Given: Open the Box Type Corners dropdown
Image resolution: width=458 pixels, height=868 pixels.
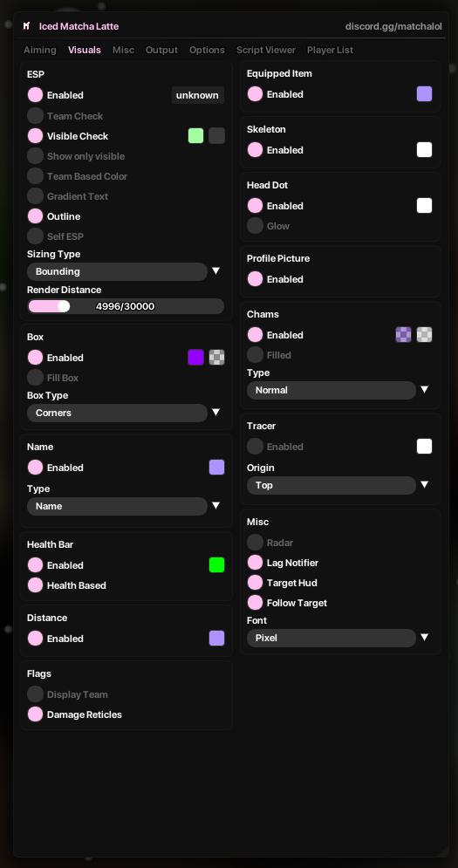Looking at the screenshot, I should pyautogui.click(x=117, y=413).
